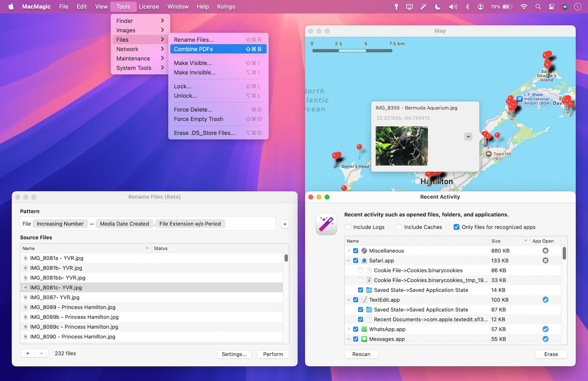Image resolution: width=588 pixels, height=381 pixels.
Task: Click the Bermuda Aquarium photo thumbnail
Action: [x=402, y=146]
